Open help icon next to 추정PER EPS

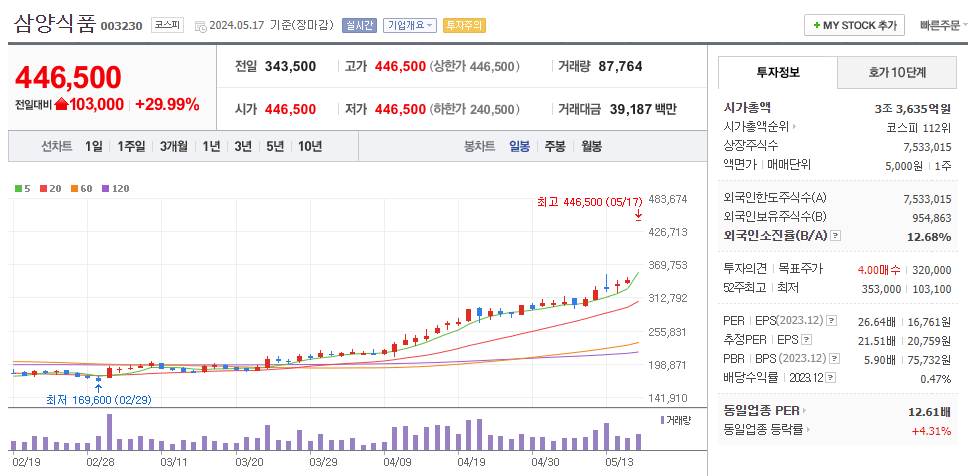(x=805, y=340)
